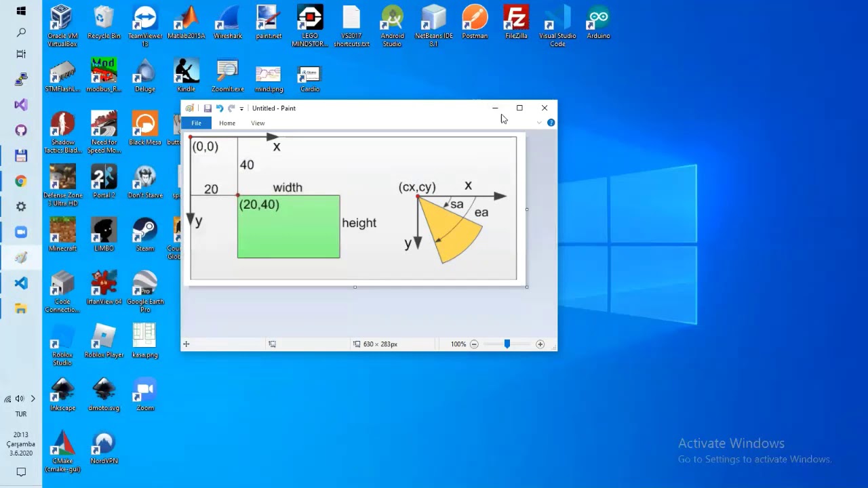Open Task View from the taskbar

(x=21, y=54)
